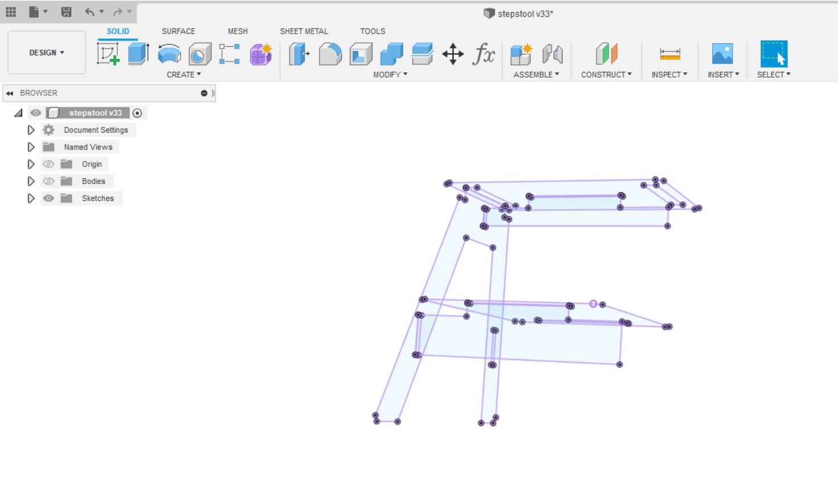The width and height of the screenshot is (838, 504).
Task: Select the Measure tool
Action: (670, 54)
